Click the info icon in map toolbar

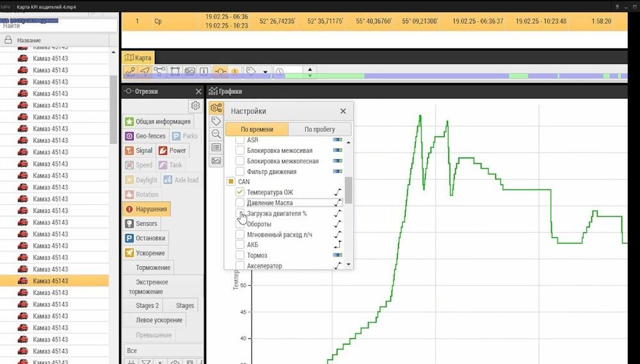(204, 72)
